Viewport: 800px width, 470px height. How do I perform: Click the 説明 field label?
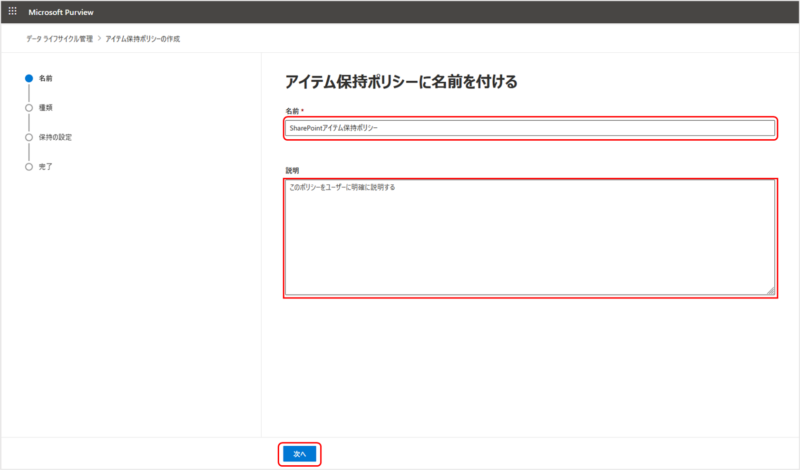(292, 170)
